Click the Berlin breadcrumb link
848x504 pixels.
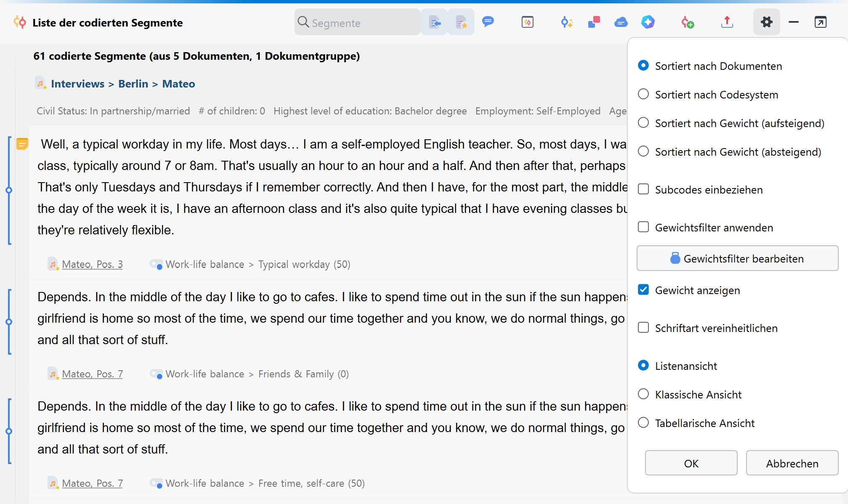coord(133,84)
